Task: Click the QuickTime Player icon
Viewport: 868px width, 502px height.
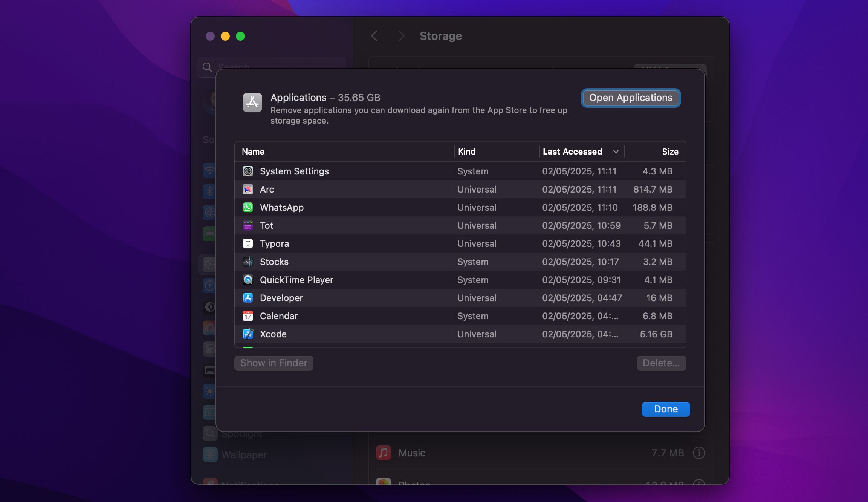Action: tap(248, 280)
